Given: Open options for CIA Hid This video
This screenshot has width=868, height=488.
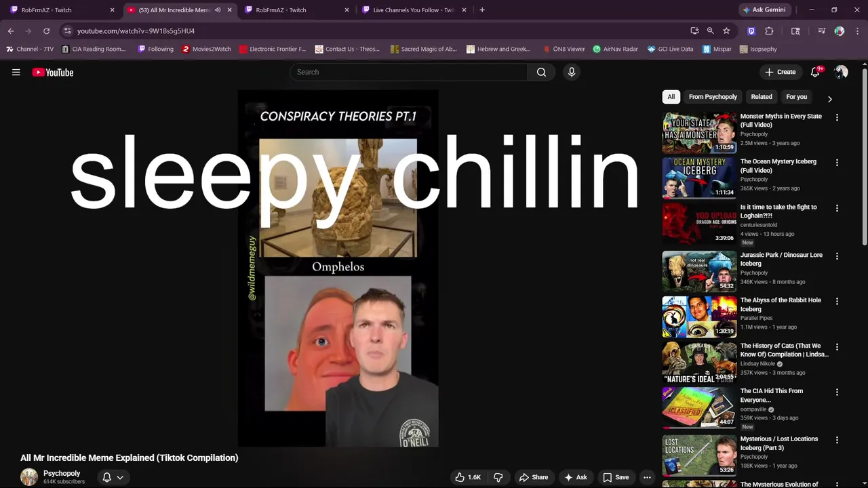Looking at the screenshot, I should point(837,392).
